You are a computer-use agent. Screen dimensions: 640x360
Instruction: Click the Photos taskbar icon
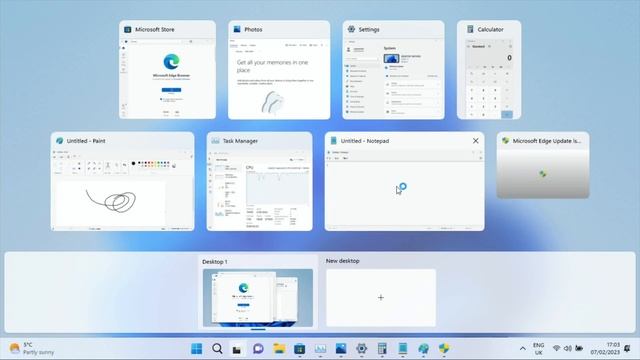tap(341, 349)
